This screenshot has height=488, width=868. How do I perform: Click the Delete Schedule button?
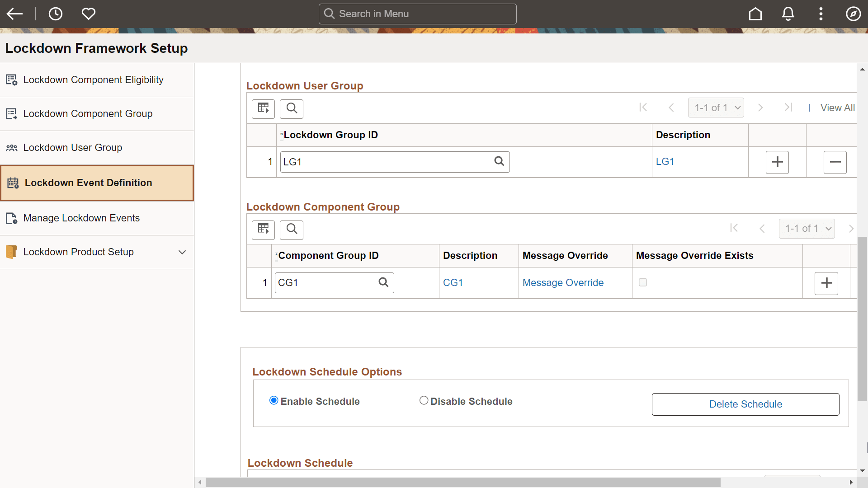point(745,404)
